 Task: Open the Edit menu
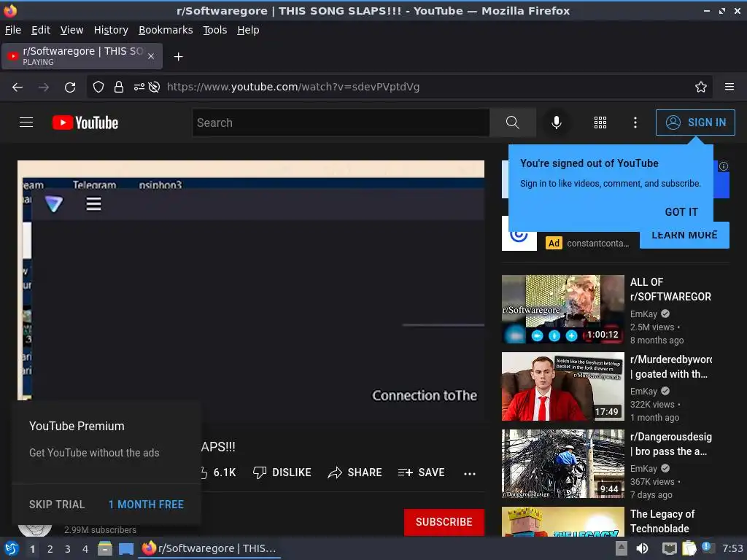(41, 30)
